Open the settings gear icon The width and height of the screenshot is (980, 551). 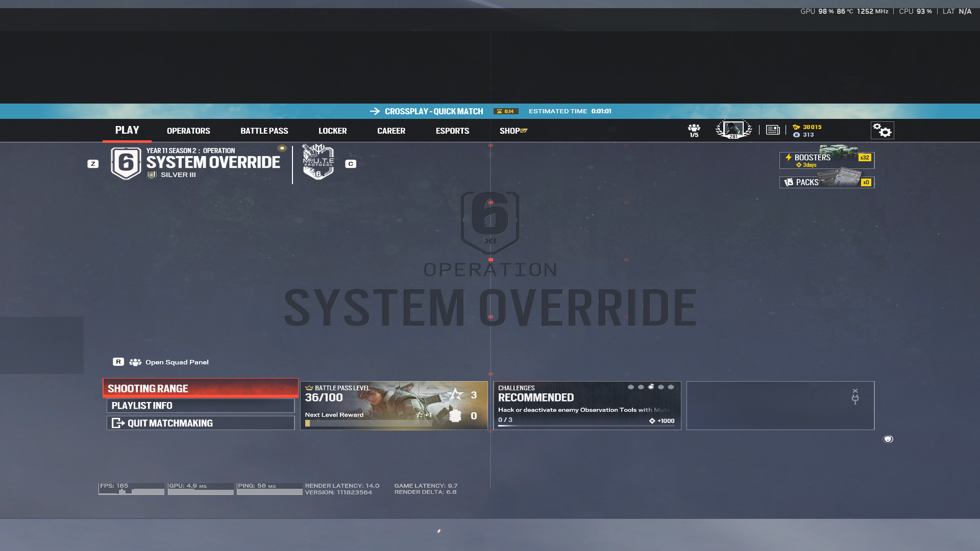pos(882,131)
